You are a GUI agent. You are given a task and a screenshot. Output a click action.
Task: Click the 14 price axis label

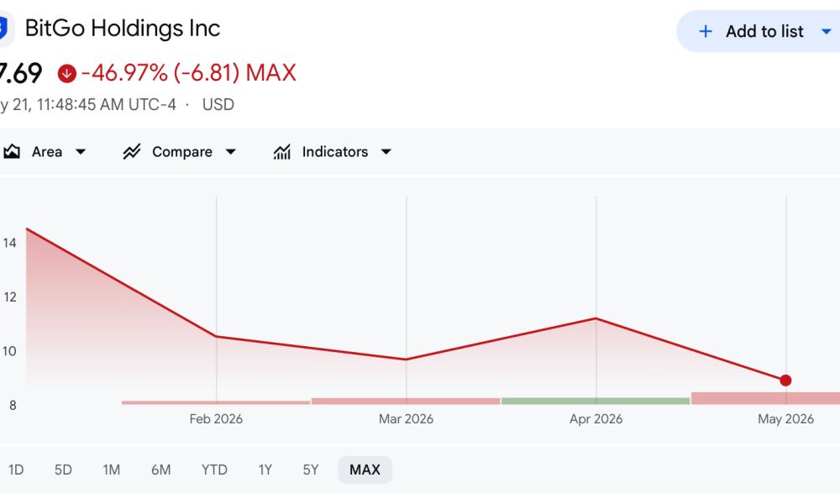coord(9,243)
